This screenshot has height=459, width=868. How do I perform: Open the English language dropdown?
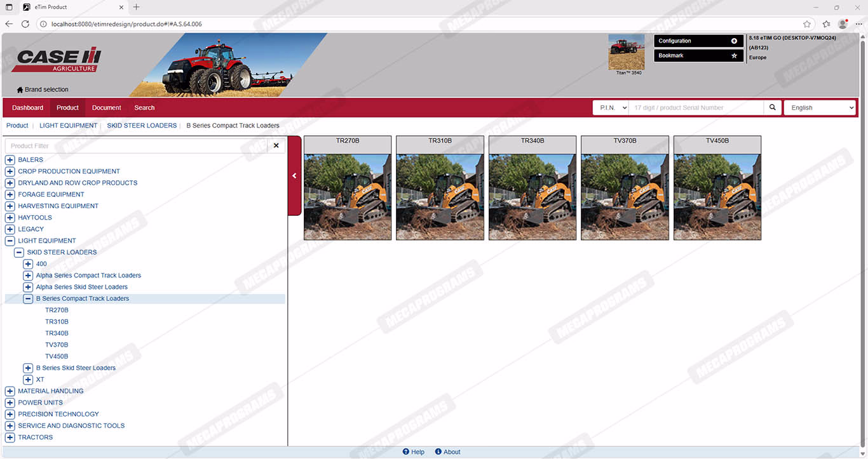820,108
